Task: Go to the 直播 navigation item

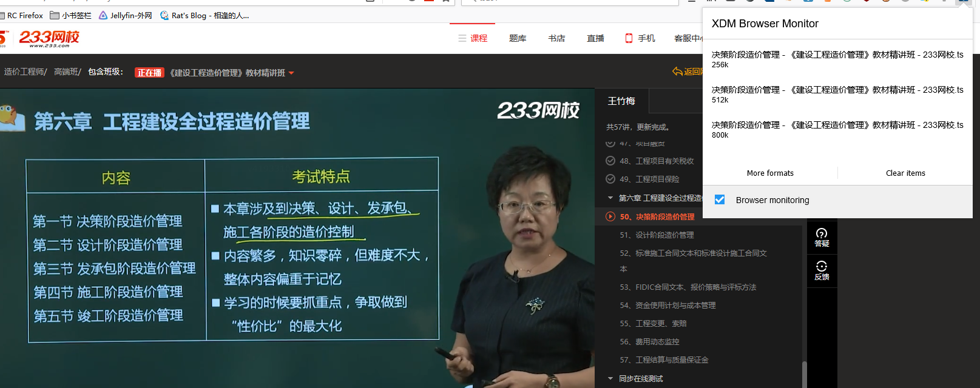Action: tap(595, 38)
